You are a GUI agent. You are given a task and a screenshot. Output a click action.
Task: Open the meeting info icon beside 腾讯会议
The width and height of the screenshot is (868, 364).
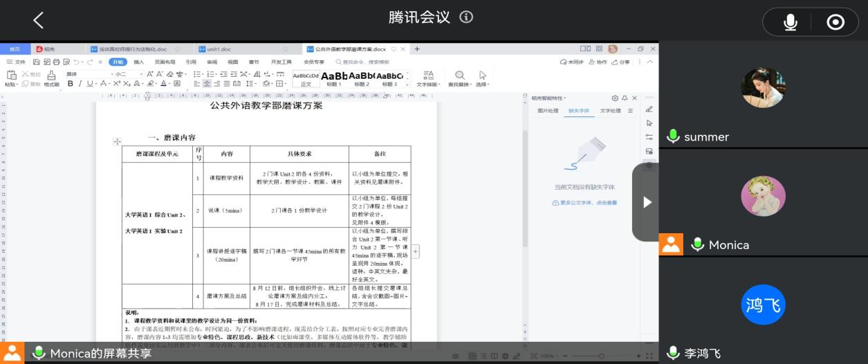click(x=467, y=17)
